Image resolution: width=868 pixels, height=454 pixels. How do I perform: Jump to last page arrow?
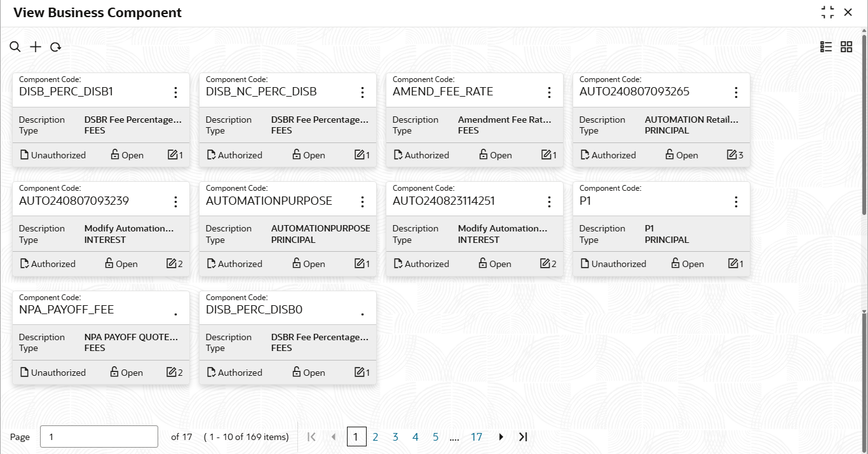[x=523, y=437]
